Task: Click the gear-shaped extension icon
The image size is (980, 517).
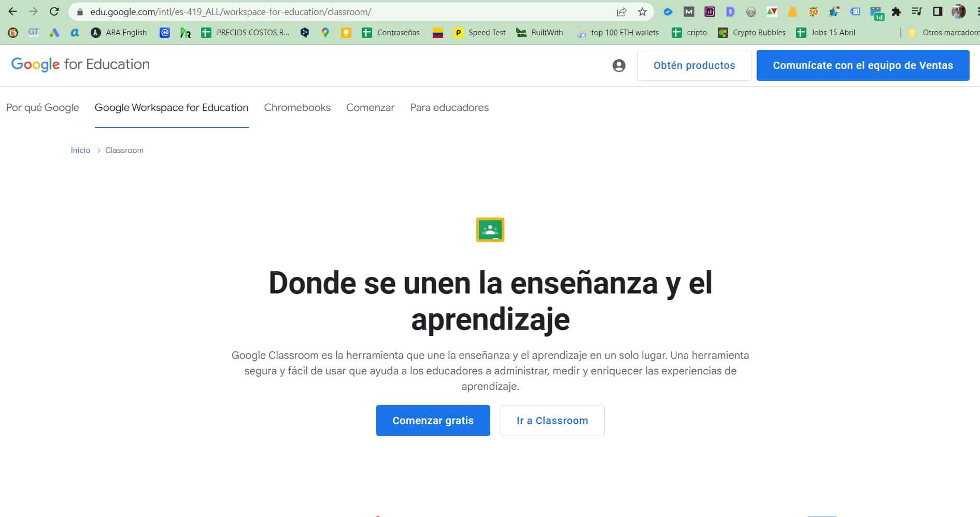Action: tap(751, 12)
